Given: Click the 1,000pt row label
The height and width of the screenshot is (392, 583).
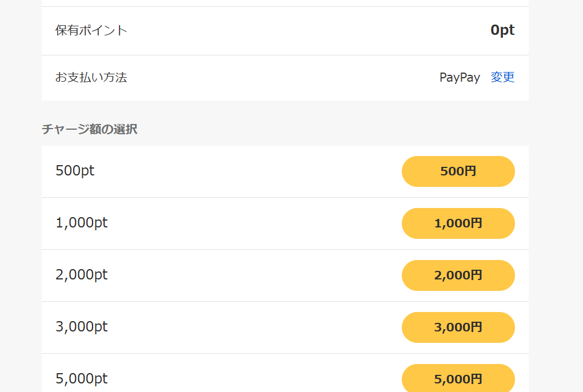Looking at the screenshot, I should pyautogui.click(x=81, y=223).
